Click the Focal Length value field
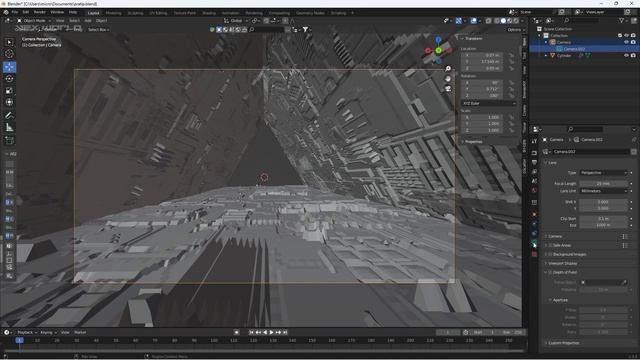Viewport: 640px width, 360px height. coord(603,184)
